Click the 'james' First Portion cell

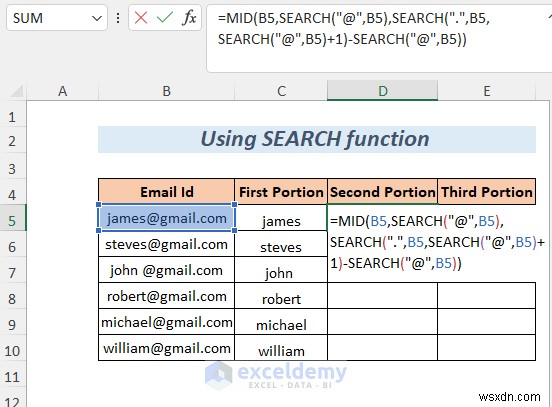click(x=281, y=218)
